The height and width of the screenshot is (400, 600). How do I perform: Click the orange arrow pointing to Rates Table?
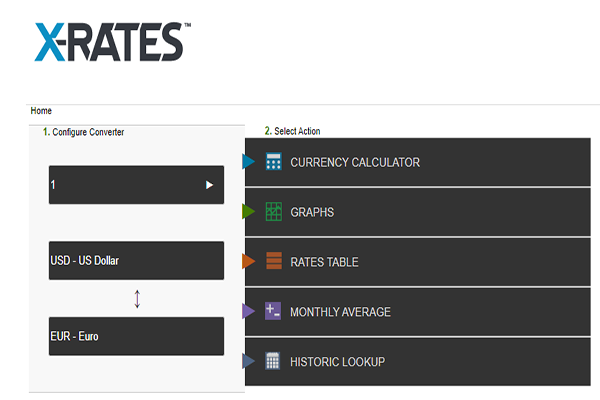249,262
